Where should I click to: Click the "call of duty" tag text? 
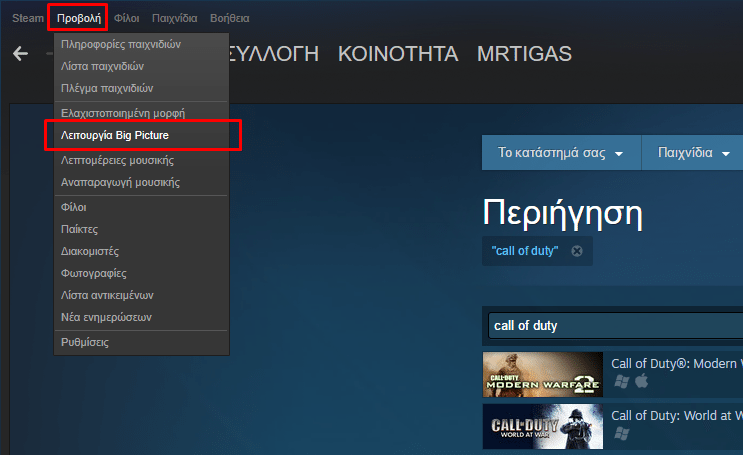pos(525,251)
